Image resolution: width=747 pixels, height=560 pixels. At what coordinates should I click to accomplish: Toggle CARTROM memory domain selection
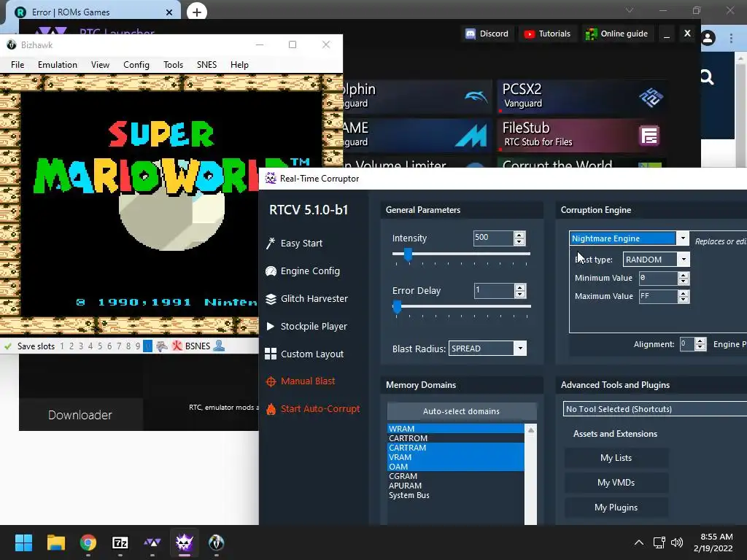[456, 438]
